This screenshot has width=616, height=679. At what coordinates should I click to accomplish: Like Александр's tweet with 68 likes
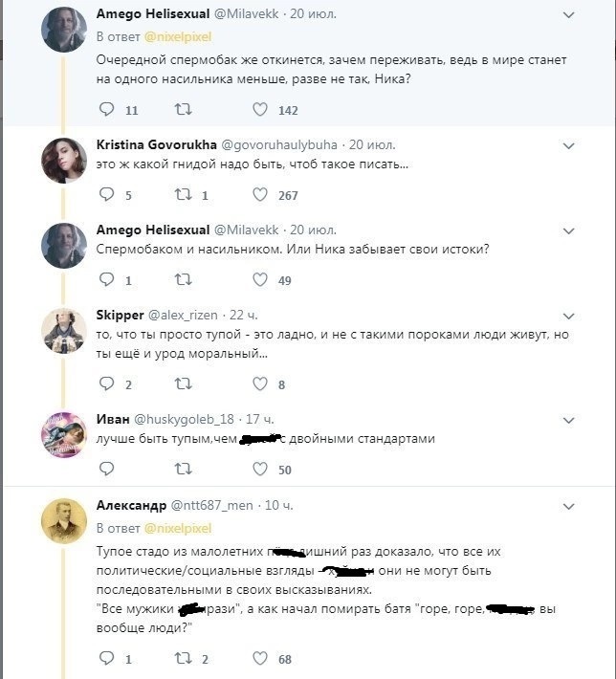point(259,659)
